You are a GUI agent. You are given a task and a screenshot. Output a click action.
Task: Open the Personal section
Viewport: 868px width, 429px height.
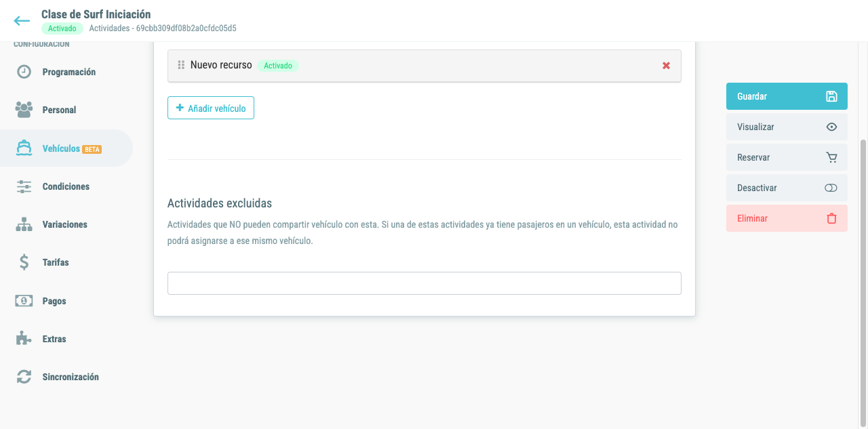(x=66, y=110)
